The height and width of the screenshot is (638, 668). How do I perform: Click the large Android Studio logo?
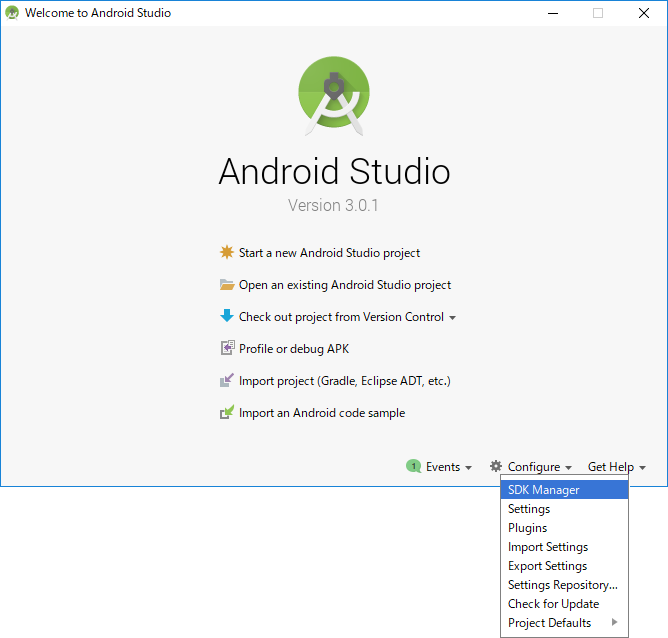(334, 96)
